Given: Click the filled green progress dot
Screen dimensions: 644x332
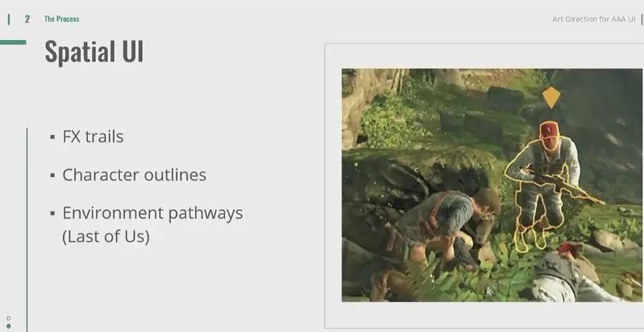Looking at the screenshot, I should (x=9, y=326).
